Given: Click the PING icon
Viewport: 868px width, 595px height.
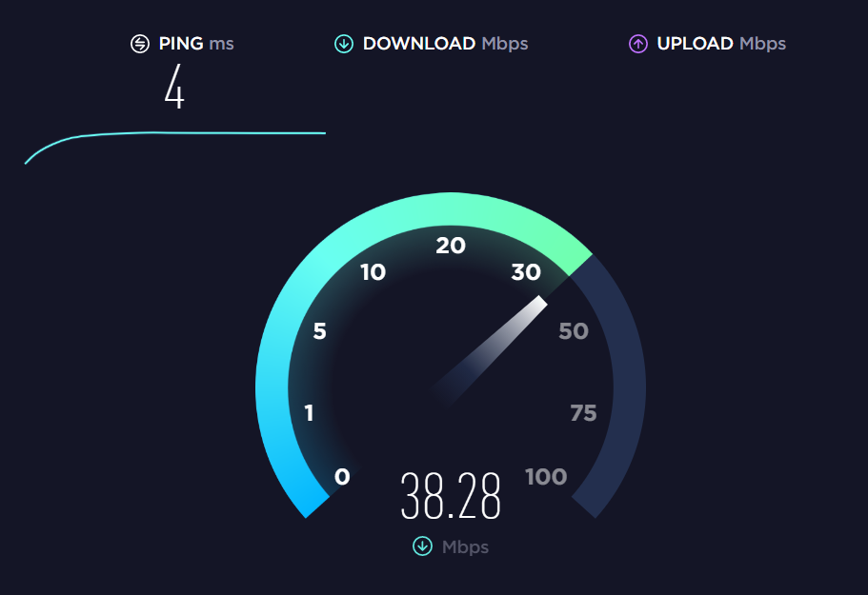Looking at the screenshot, I should point(140,44).
